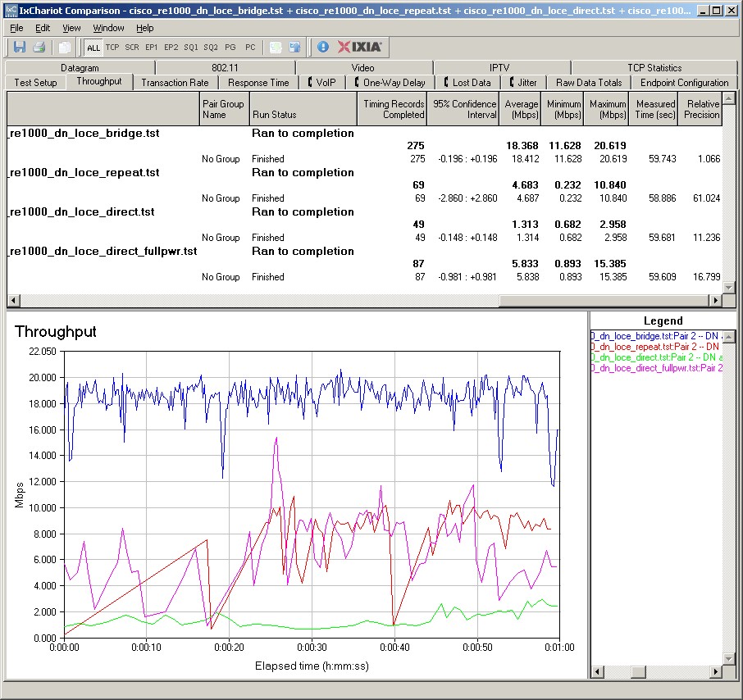This screenshot has height=700, width=743.
Task: Switch to the Datagram tab
Action: 80,68
